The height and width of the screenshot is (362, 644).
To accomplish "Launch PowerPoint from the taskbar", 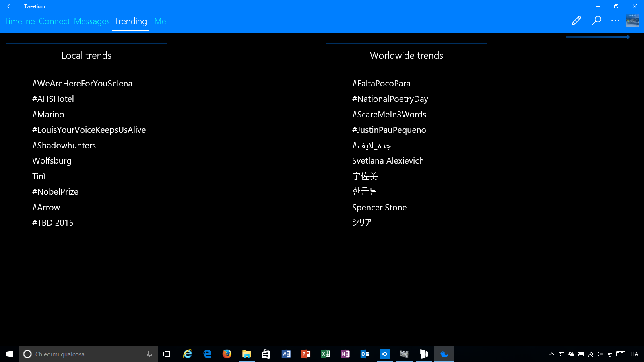I will point(305,354).
